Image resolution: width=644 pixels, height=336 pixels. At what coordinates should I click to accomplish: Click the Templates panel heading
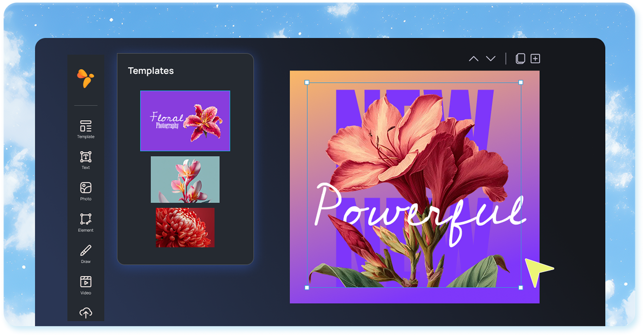click(x=151, y=71)
